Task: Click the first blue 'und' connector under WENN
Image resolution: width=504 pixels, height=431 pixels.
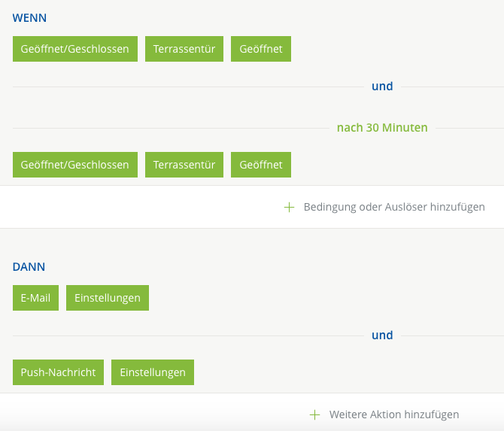Action: point(382,87)
